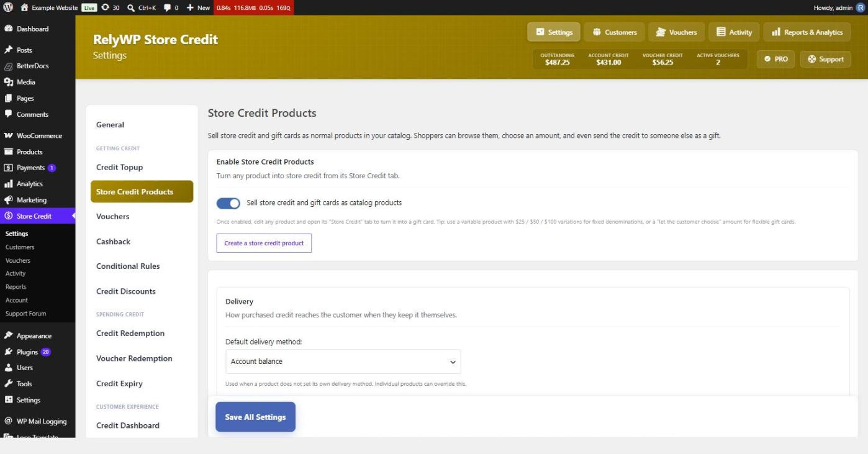This screenshot has width=868, height=454.
Task: Click the BetterDocs icon in sidebar
Action: [8, 66]
